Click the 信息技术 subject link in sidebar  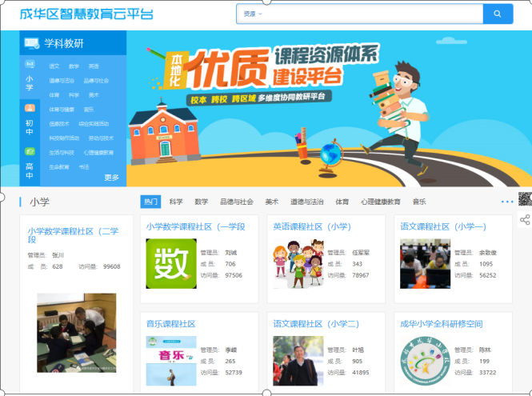59,124
